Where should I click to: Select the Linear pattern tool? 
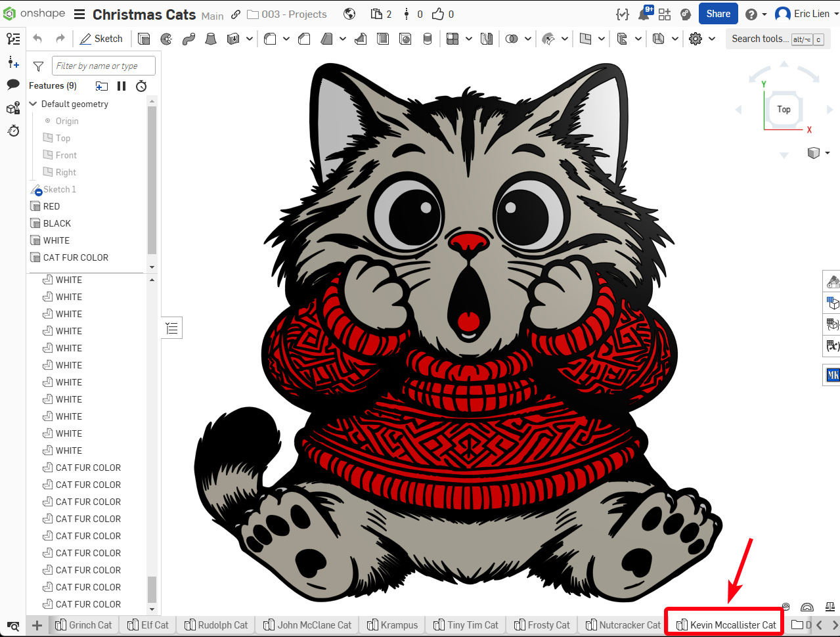click(x=453, y=39)
